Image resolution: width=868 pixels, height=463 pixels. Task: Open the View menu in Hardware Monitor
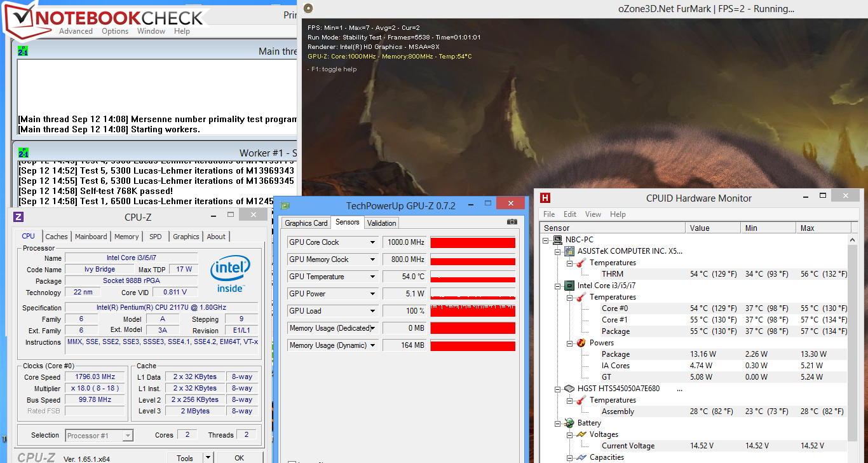click(x=593, y=214)
